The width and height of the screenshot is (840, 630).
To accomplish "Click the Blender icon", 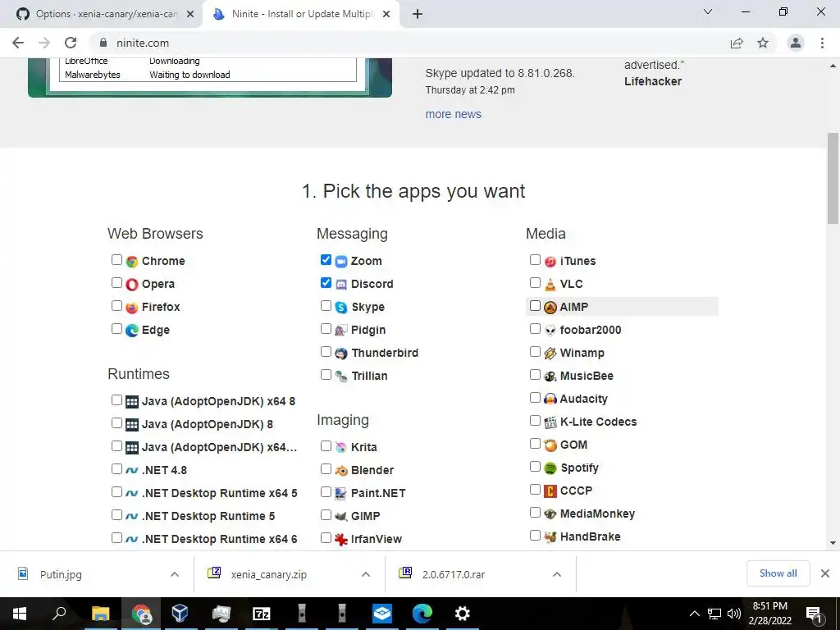I will pyautogui.click(x=341, y=470).
